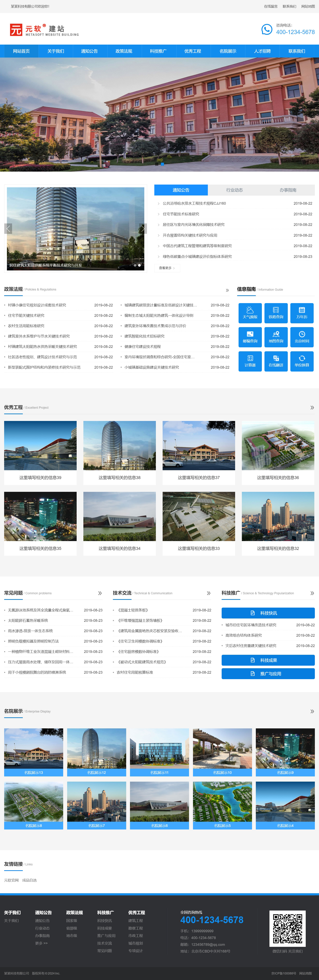Open the 成品自选 friendly link
The height and width of the screenshot is (980, 319).
pyautogui.click(x=29, y=880)
